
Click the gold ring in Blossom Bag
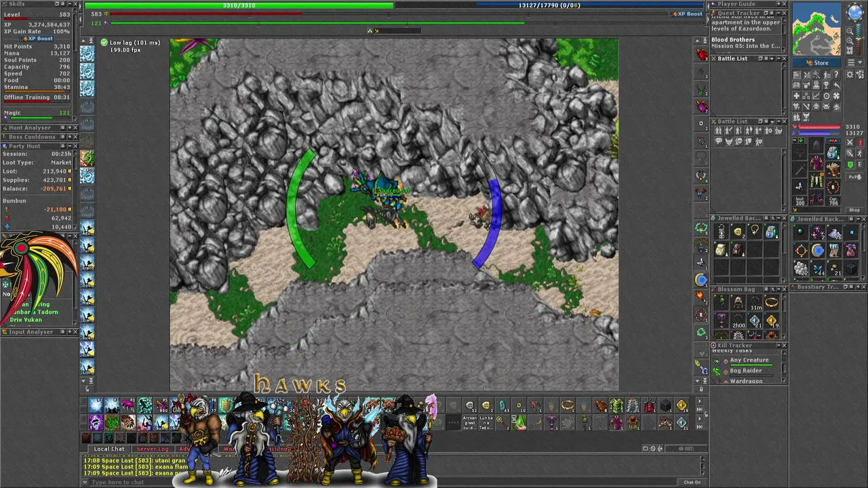[x=772, y=302]
